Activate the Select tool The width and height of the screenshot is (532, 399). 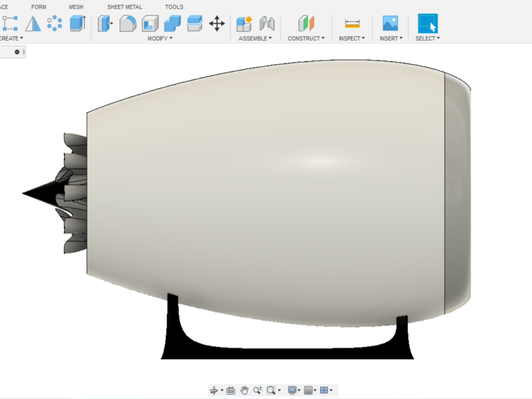coord(427,24)
